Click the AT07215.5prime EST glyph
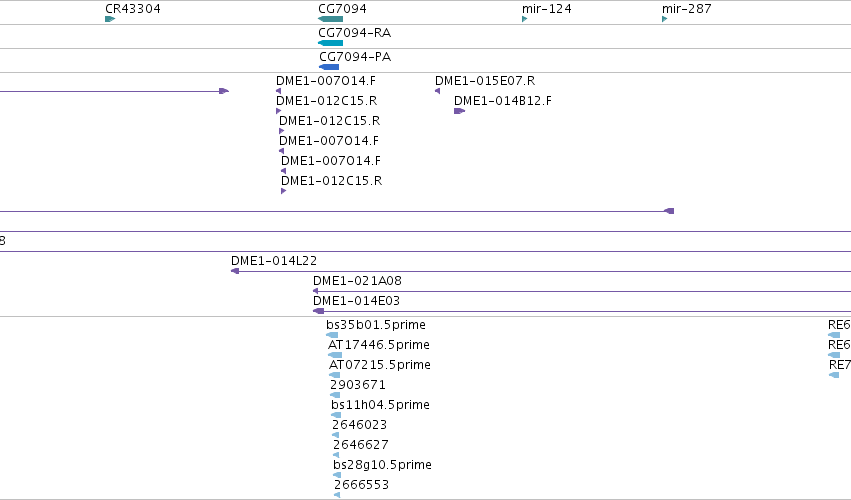 tap(334, 375)
